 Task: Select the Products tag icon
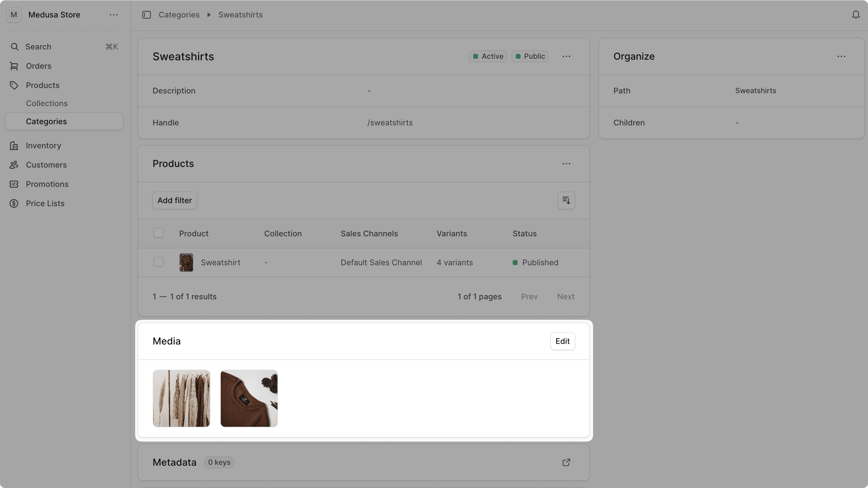pyautogui.click(x=14, y=85)
